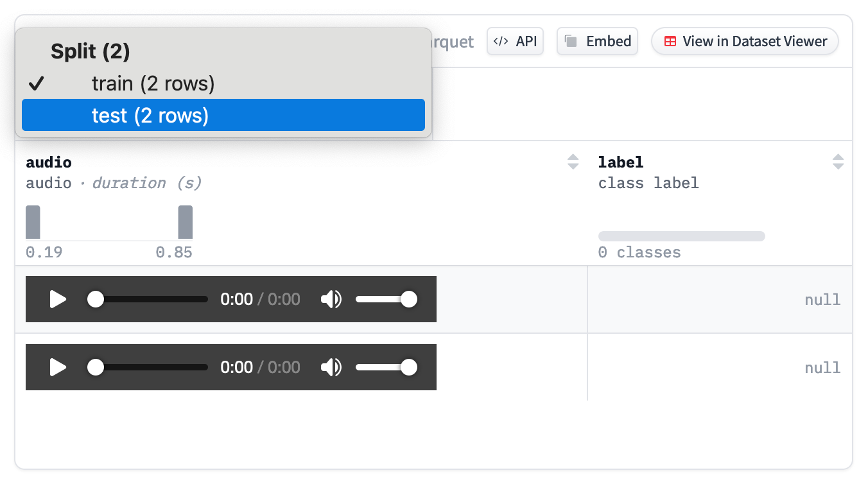This screenshot has height=484, width=868.
Task: Click the first row null label cell
Action: point(720,300)
